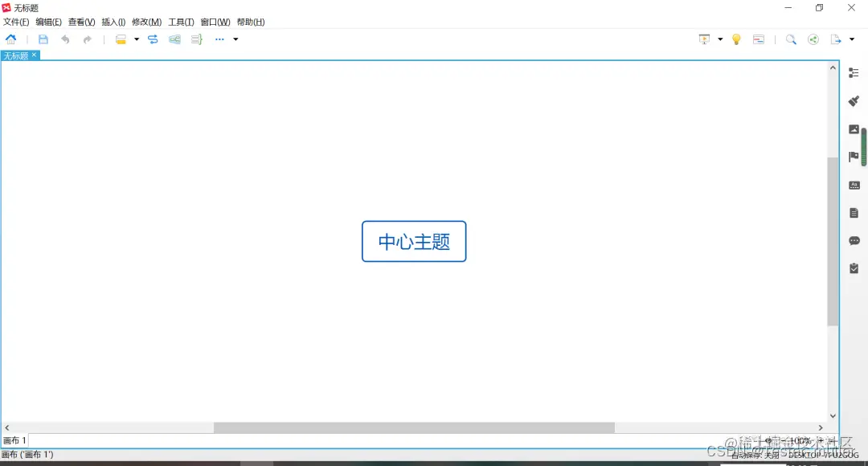868x466 pixels.
Task: Open the Format paintbrush panel
Action: coord(854,100)
